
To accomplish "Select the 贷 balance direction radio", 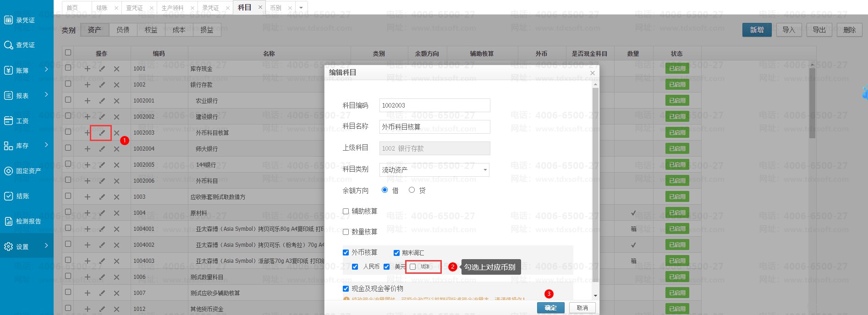I will click(412, 190).
